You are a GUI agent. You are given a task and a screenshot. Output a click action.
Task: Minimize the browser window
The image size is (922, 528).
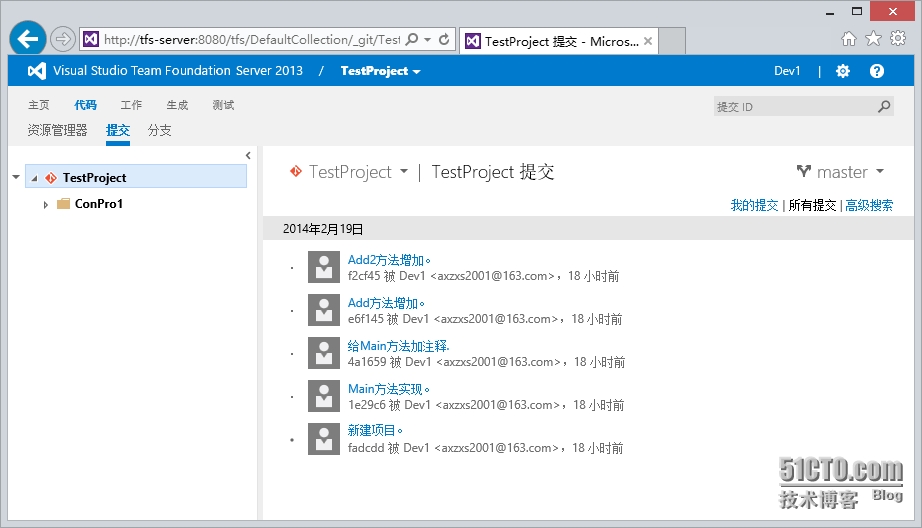coord(830,12)
